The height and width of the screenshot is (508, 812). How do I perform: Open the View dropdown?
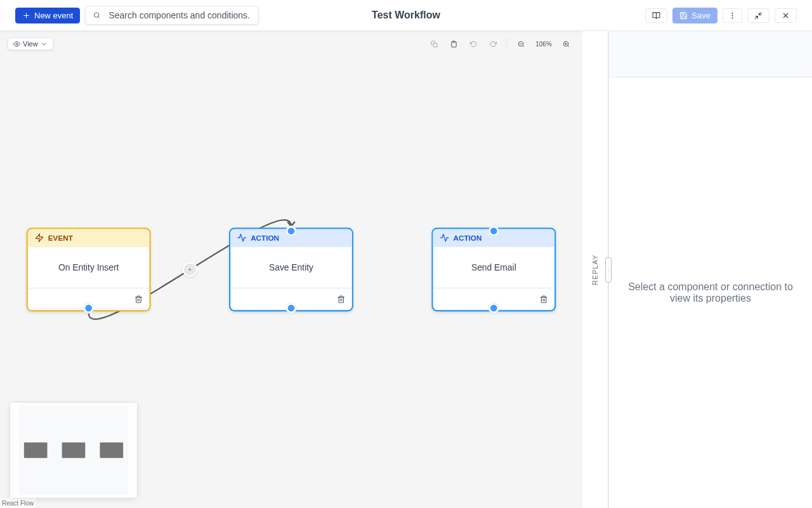(x=30, y=44)
